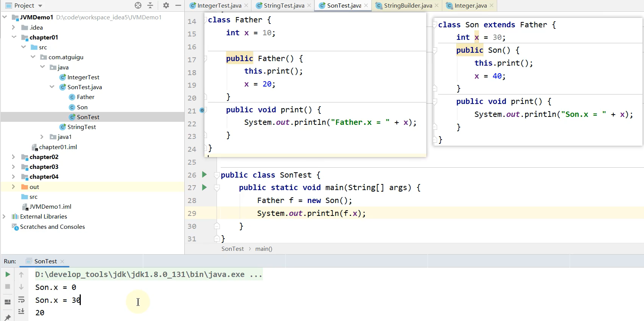Toggle fold marker at line 26 class SonTest

tap(217, 175)
